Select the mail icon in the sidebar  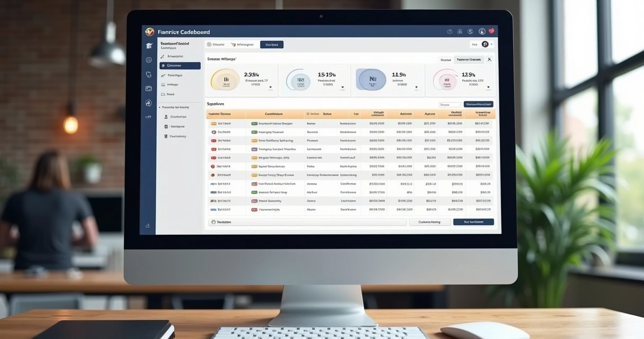[148, 88]
